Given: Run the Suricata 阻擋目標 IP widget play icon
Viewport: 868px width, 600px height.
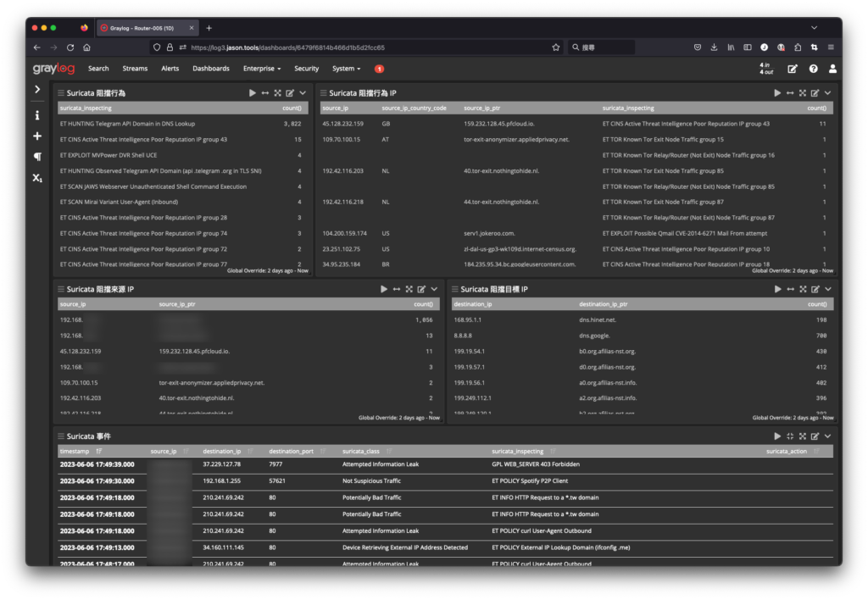Looking at the screenshot, I should coord(778,289).
